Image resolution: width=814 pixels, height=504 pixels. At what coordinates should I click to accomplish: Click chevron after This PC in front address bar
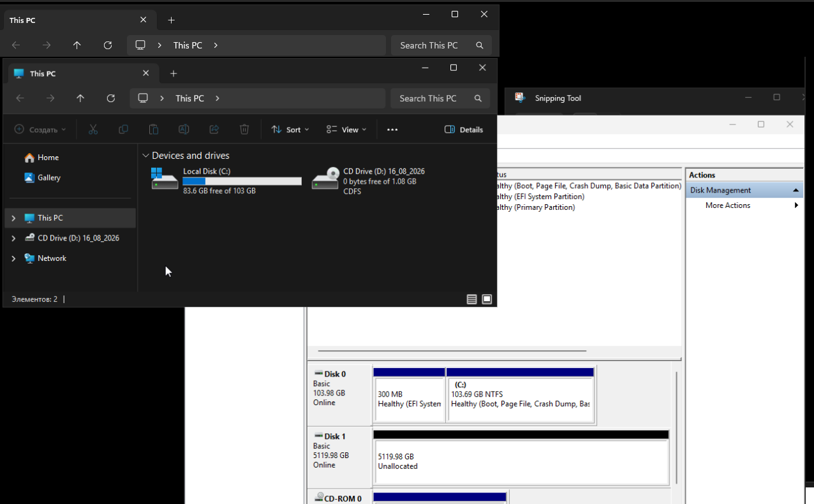[218, 98]
